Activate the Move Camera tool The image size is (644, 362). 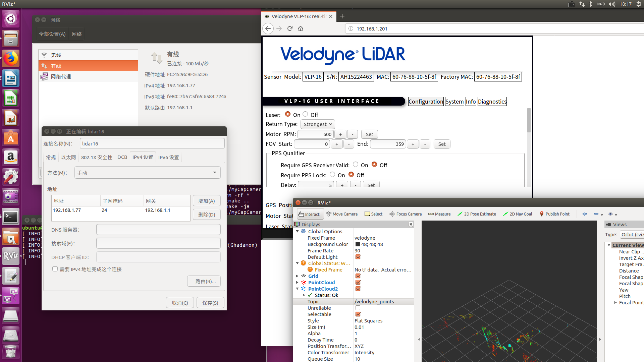pos(342,214)
